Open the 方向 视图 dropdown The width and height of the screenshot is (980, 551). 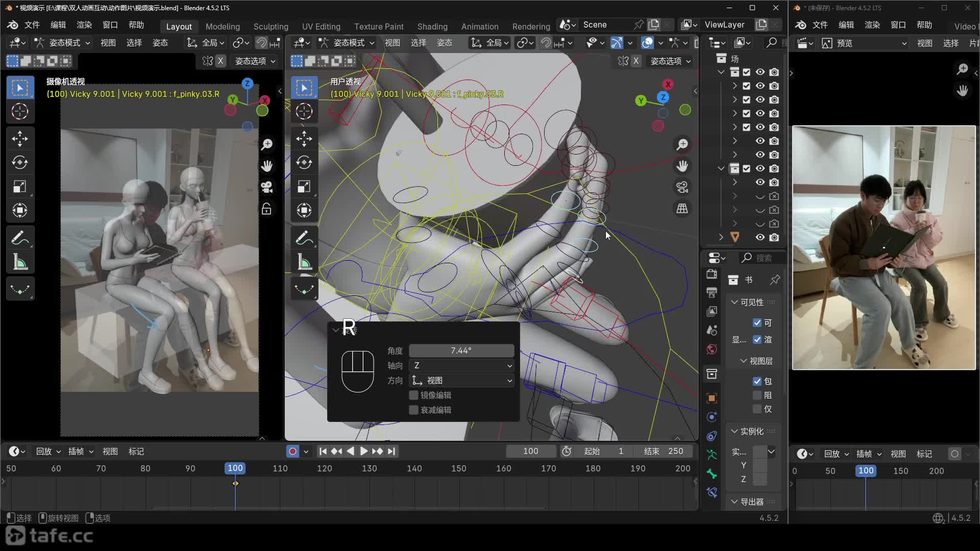(462, 381)
